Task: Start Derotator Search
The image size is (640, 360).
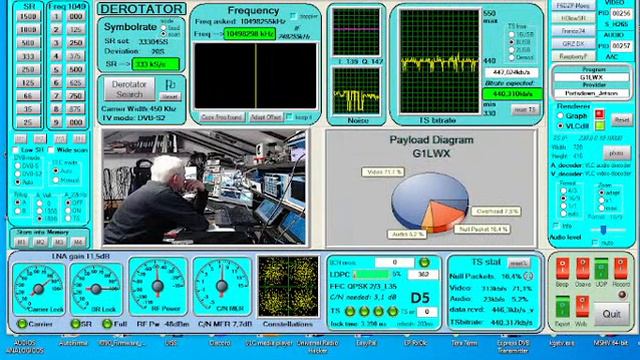Action: [129, 89]
